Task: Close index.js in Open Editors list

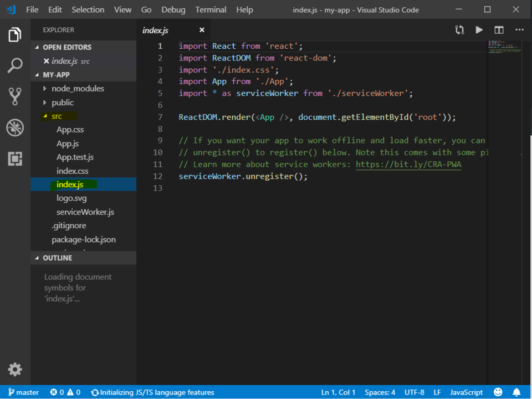Action: tap(47, 61)
